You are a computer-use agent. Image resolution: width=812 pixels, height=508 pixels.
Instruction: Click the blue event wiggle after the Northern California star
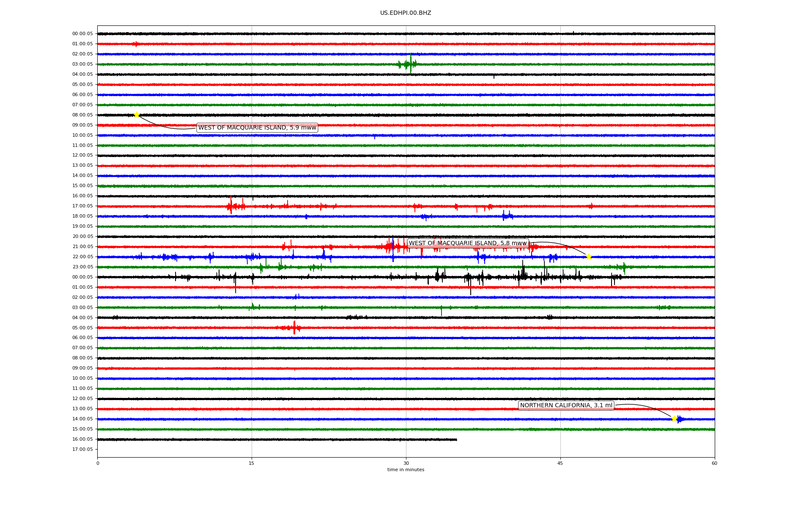[679, 419]
